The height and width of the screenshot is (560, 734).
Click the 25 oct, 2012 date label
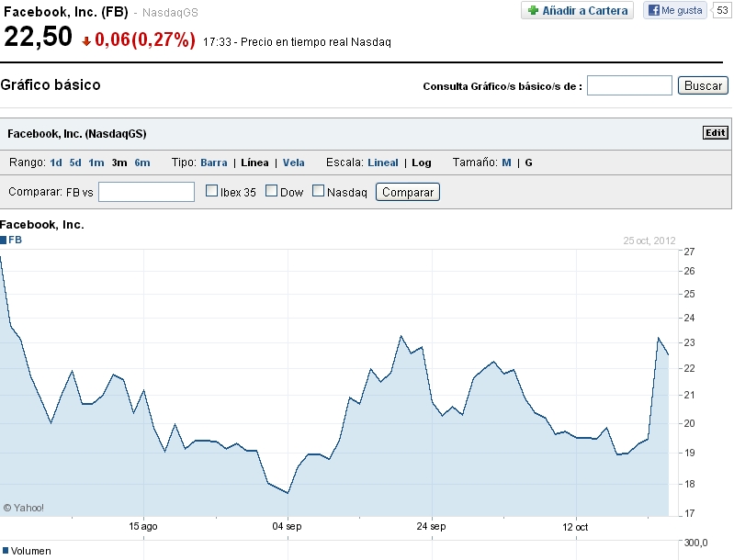pyautogui.click(x=649, y=241)
